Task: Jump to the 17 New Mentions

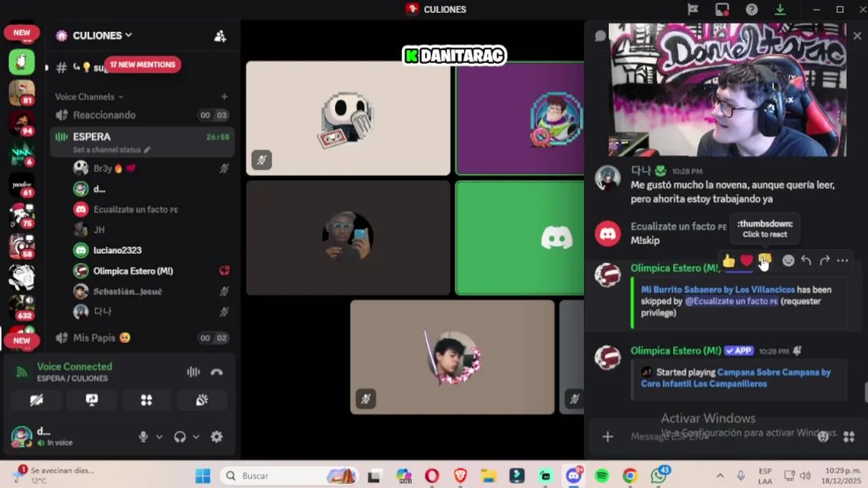Action: click(x=142, y=64)
